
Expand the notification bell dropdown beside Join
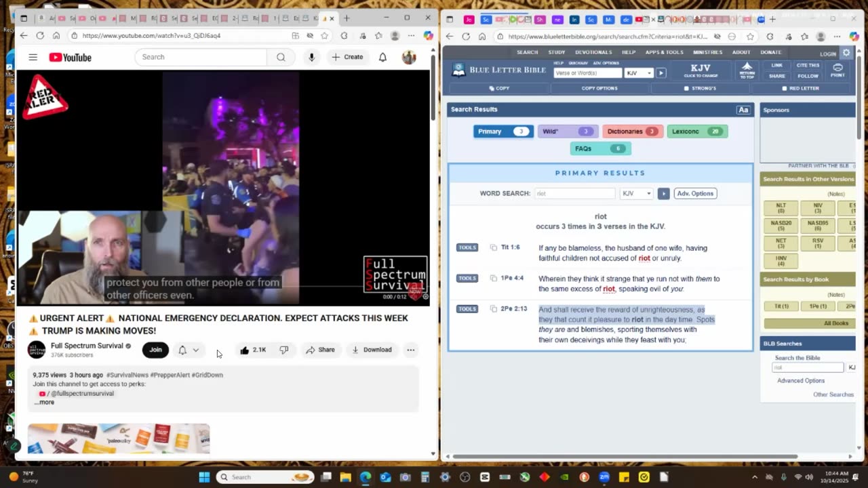[x=196, y=350]
